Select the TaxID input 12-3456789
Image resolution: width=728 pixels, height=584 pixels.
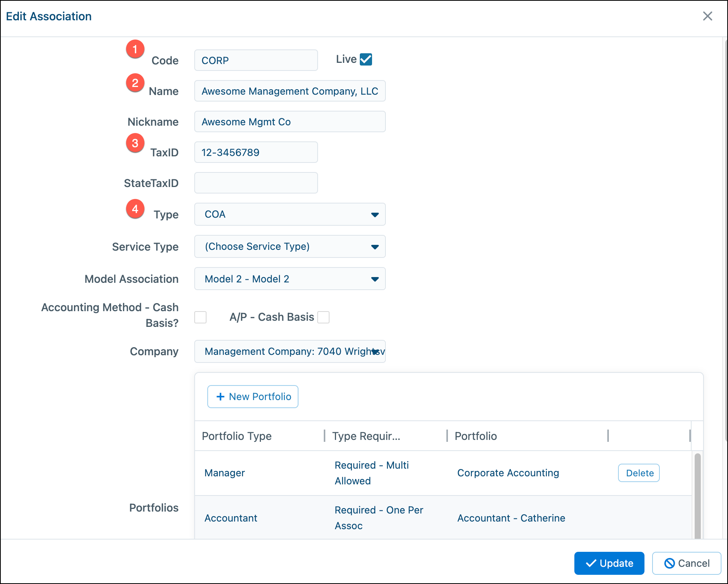coord(256,152)
